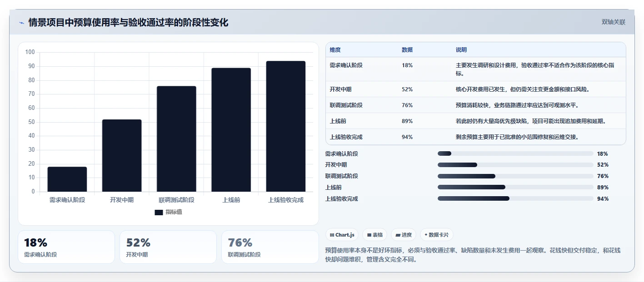Toggle the 指标值 legend color box
Screen dimensions: 644x282
(159, 213)
